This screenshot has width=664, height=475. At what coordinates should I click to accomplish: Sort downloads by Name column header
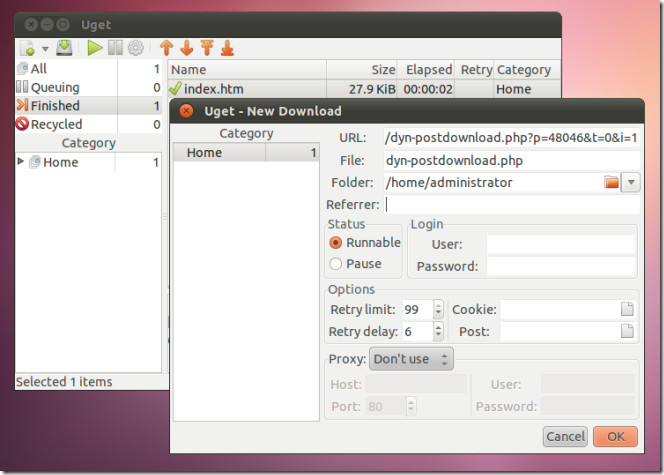click(x=247, y=69)
